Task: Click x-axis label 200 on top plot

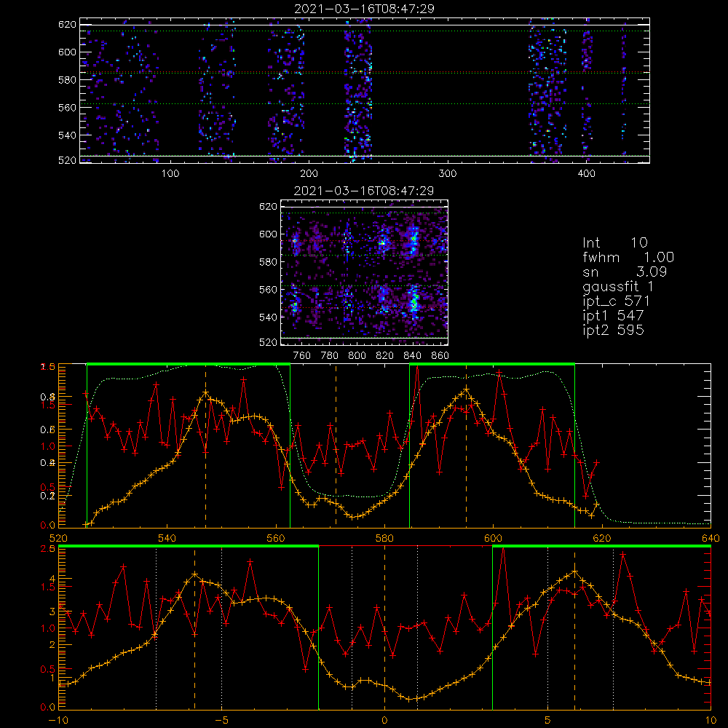Action: pos(309,174)
